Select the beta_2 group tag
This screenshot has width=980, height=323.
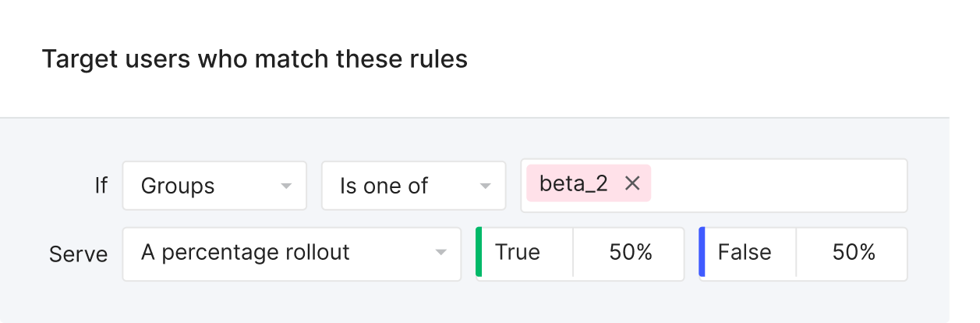click(x=573, y=184)
